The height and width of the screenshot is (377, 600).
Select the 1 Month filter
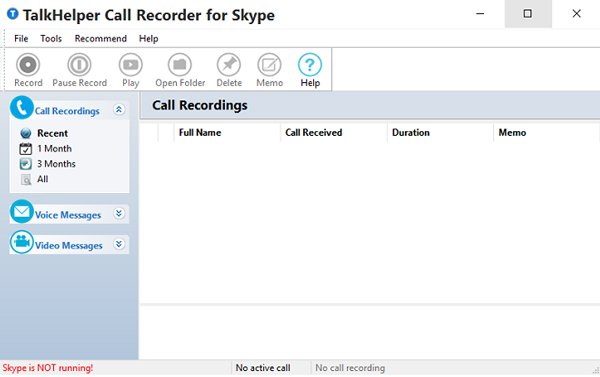pyautogui.click(x=54, y=149)
